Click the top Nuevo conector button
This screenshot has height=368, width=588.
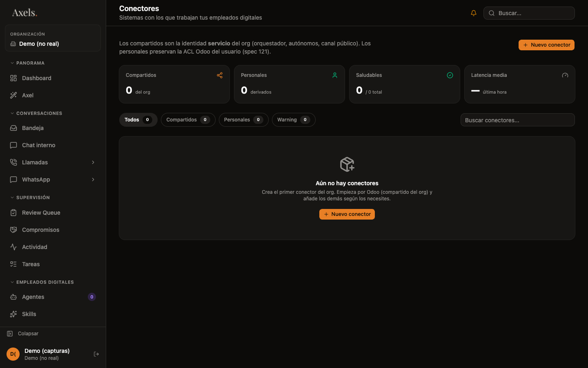pos(546,45)
